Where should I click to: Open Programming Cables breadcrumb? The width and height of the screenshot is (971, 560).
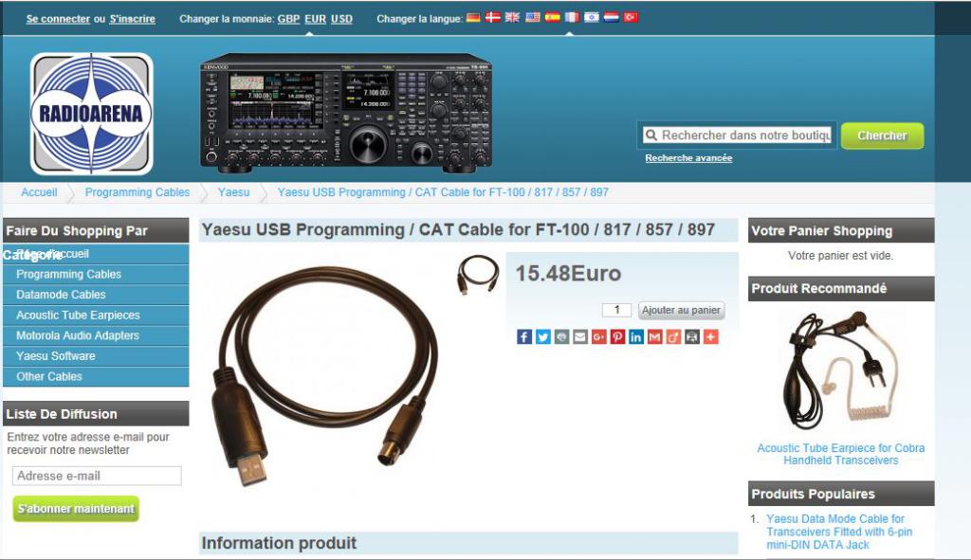[x=137, y=192]
